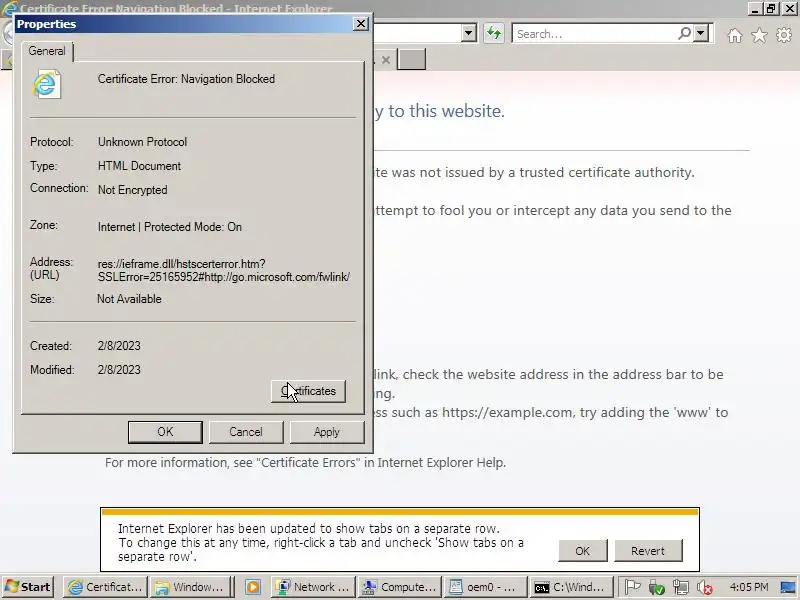Switch to Windows Explorer taskbar button
800x600 pixels.
click(190, 587)
